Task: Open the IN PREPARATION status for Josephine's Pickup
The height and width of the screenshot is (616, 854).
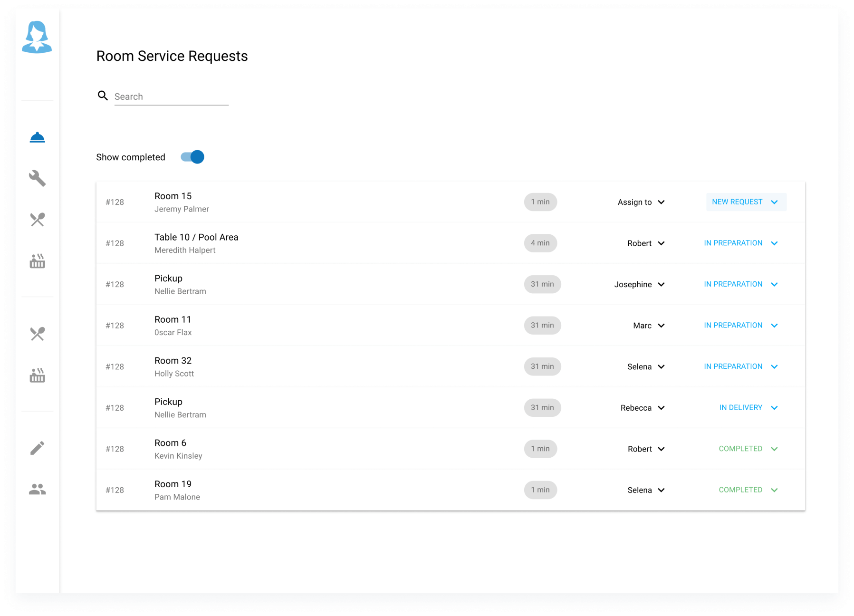Action: click(741, 284)
